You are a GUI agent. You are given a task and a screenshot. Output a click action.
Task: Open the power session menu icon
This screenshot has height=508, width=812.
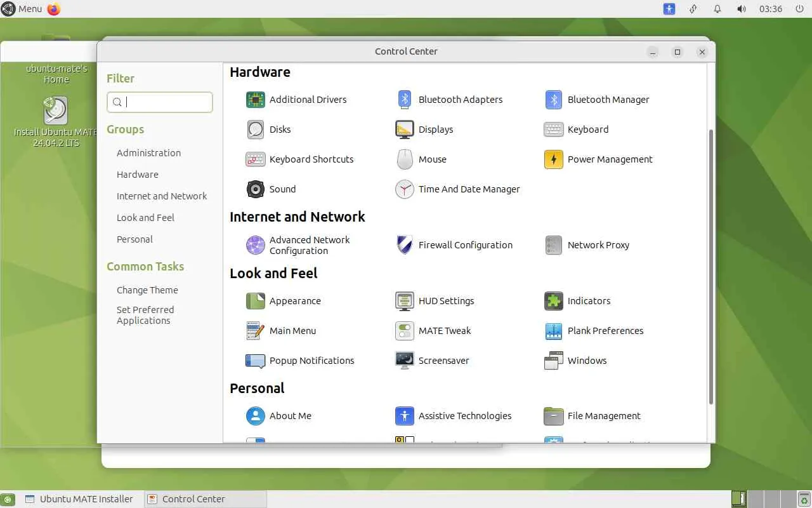799,9
